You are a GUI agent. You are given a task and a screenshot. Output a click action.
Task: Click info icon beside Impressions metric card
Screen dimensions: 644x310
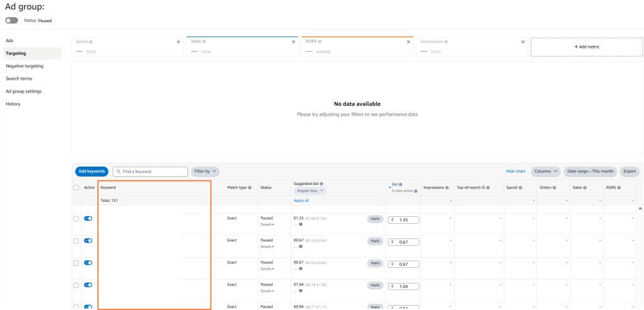coord(447,42)
